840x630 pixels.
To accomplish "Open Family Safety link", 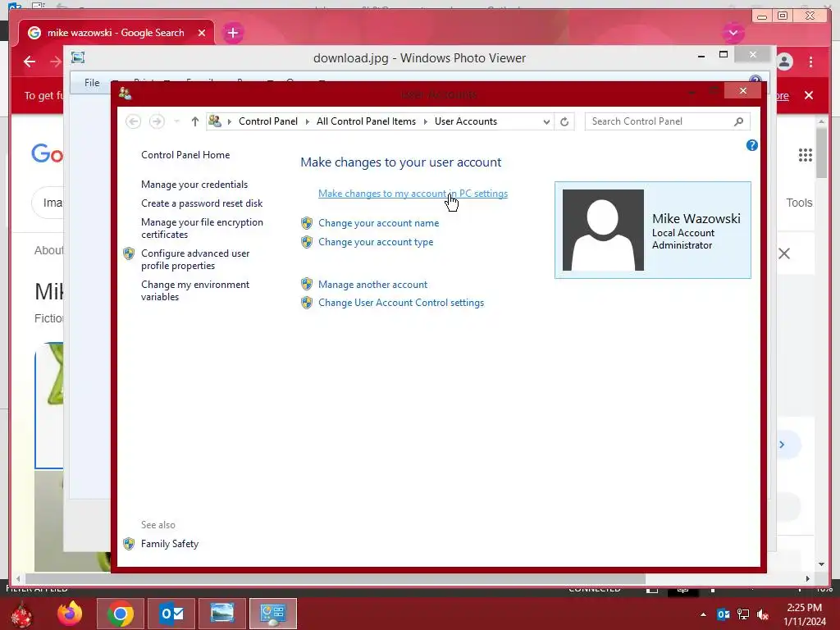I will (170, 544).
